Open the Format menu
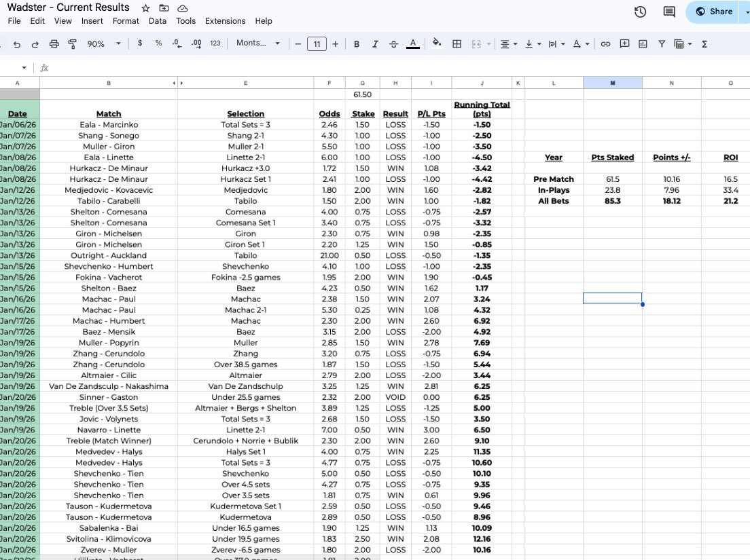The width and height of the screenshot is (750, 560). [126, 21]
